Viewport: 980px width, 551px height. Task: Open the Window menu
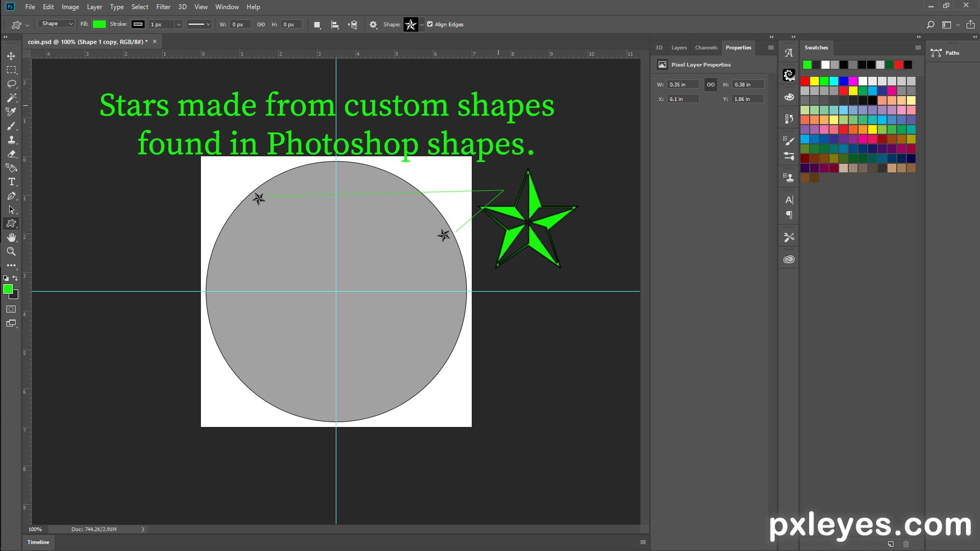coord(227,7)
